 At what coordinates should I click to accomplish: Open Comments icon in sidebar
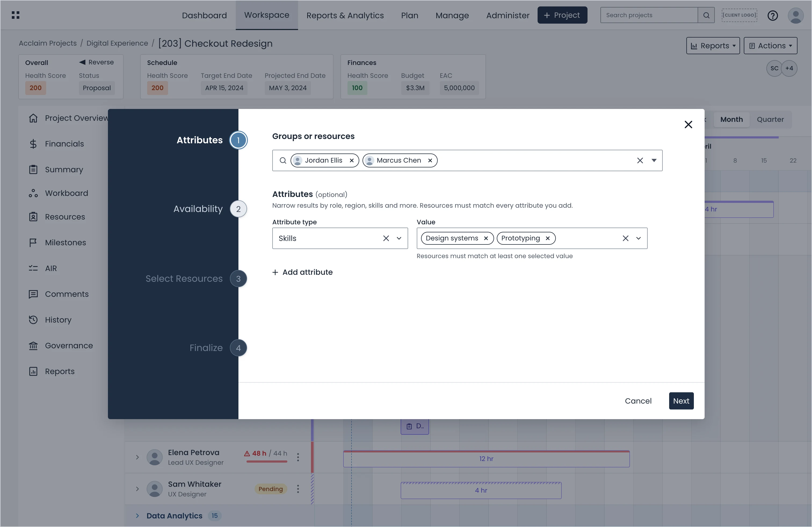pyautogui.click(x=33, y=294)
